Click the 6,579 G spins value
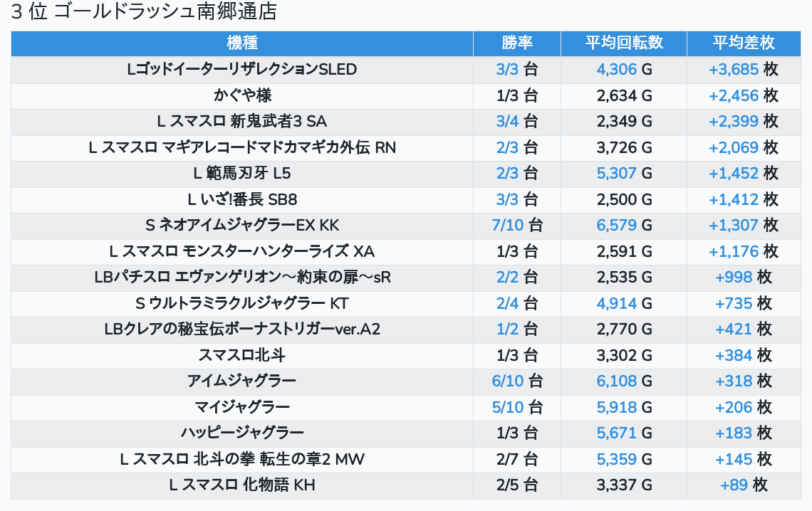The height and width of the screenshot is (511, 812). [x=616, y=226]
